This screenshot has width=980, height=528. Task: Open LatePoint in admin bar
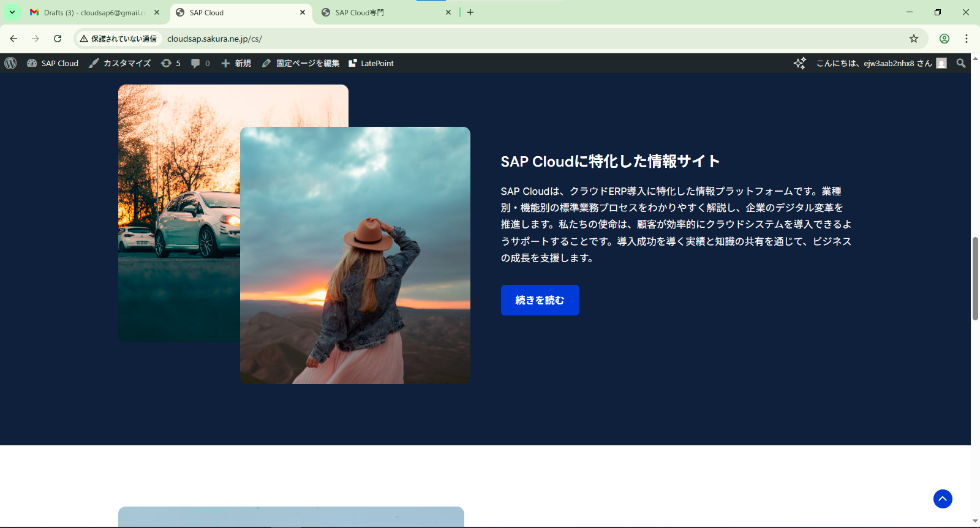click(x=371, y=63)
